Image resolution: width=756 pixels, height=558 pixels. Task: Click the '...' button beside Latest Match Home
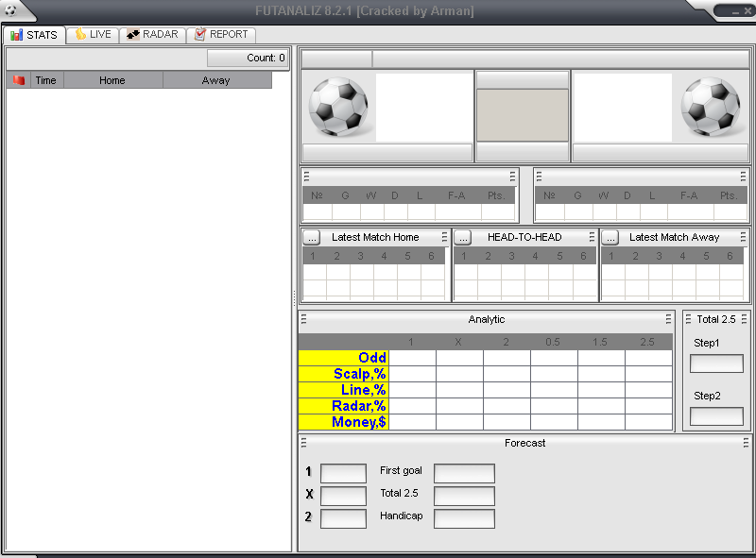tap(312, 237)
